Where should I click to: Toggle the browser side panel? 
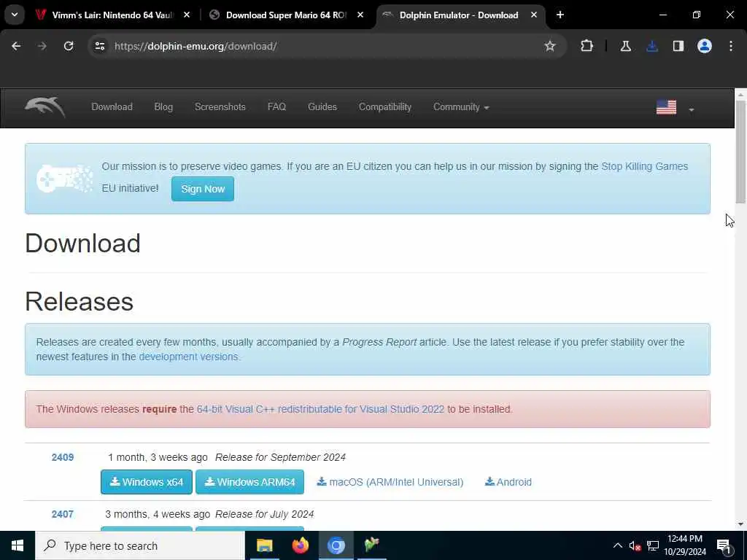678,46
